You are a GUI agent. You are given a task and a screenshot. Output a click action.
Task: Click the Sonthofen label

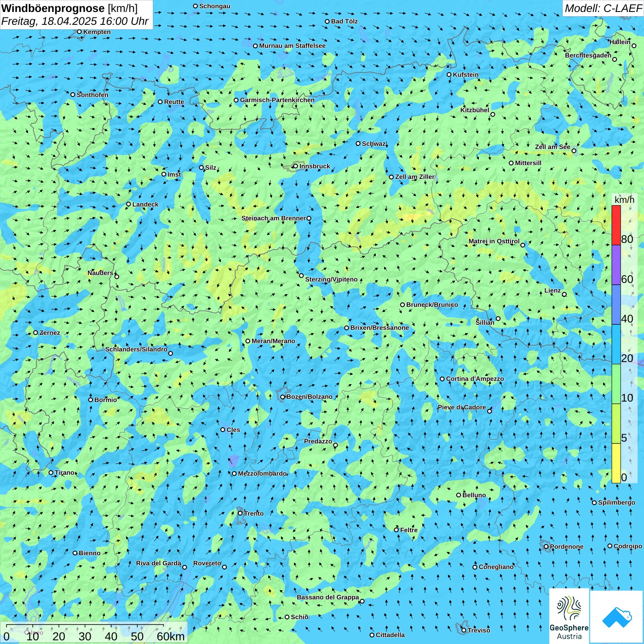click(x=92, y=95)
